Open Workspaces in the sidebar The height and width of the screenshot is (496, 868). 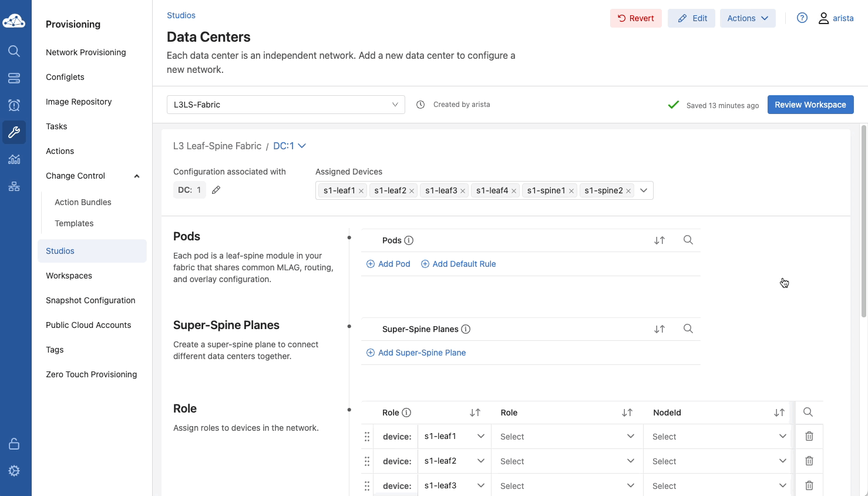(x=69, y=276)
